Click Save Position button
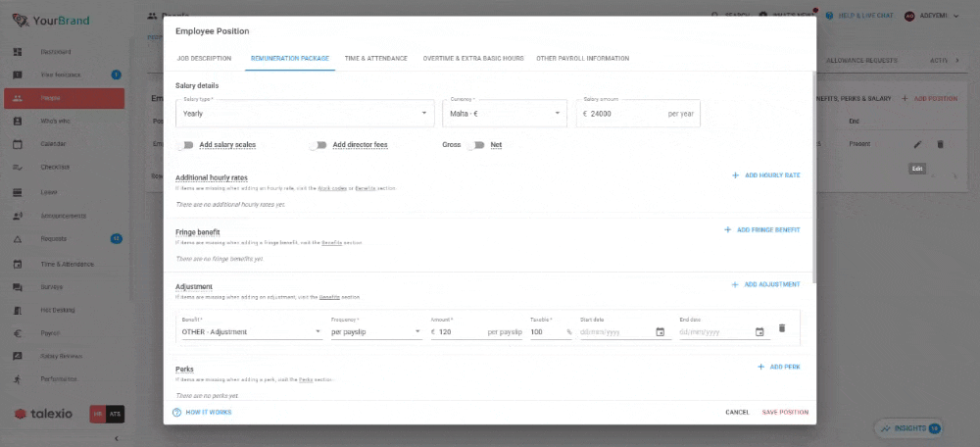This screenshot has height=447, width=980. 785,413
